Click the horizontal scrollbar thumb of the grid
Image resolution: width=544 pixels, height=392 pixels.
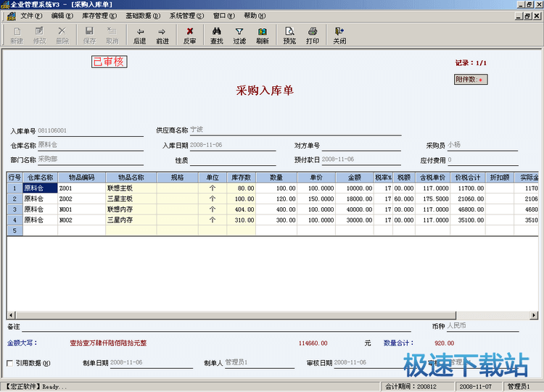click(236, 315)
